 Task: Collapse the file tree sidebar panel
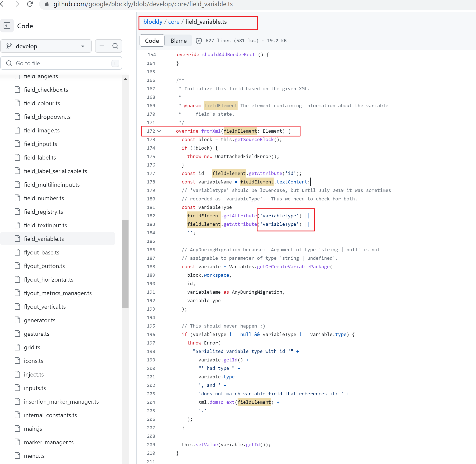click(7, 26)
